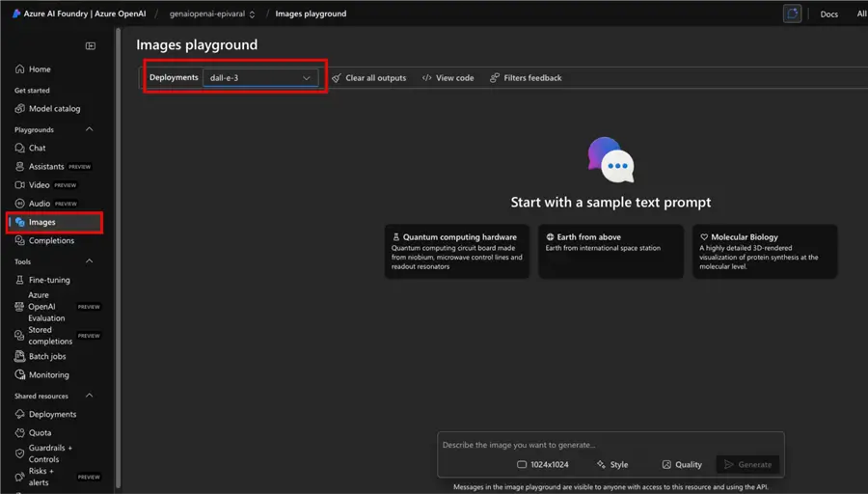Image resolution: width=868 pixels, height=494 pixels.
Task: Click the View code button
Action: (x=448, y=78)
